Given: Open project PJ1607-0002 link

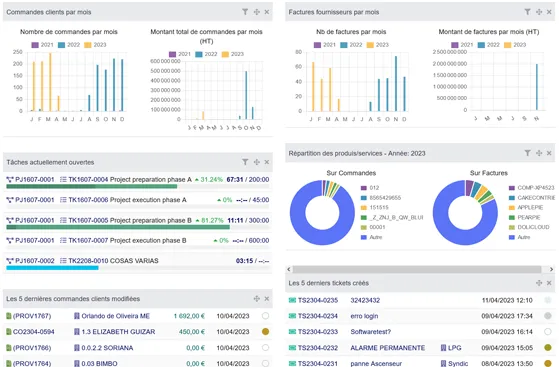Looking at the screenshot, I should (31, 261).
